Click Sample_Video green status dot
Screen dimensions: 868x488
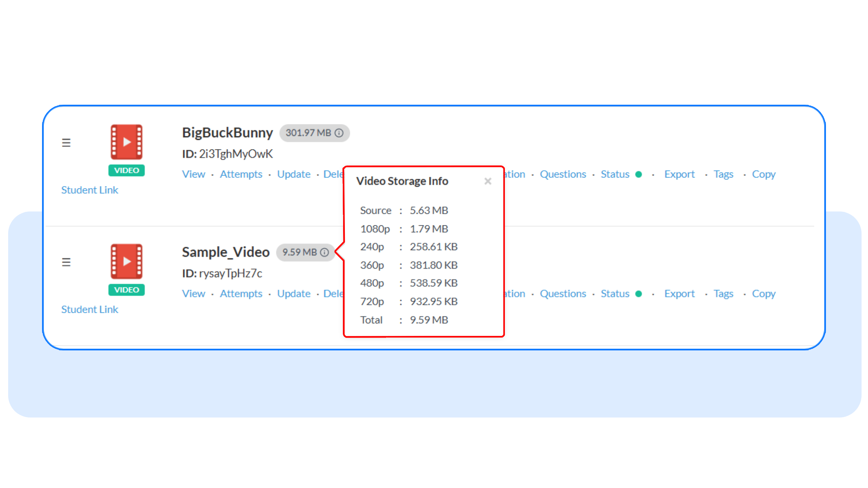click(638, 294)
